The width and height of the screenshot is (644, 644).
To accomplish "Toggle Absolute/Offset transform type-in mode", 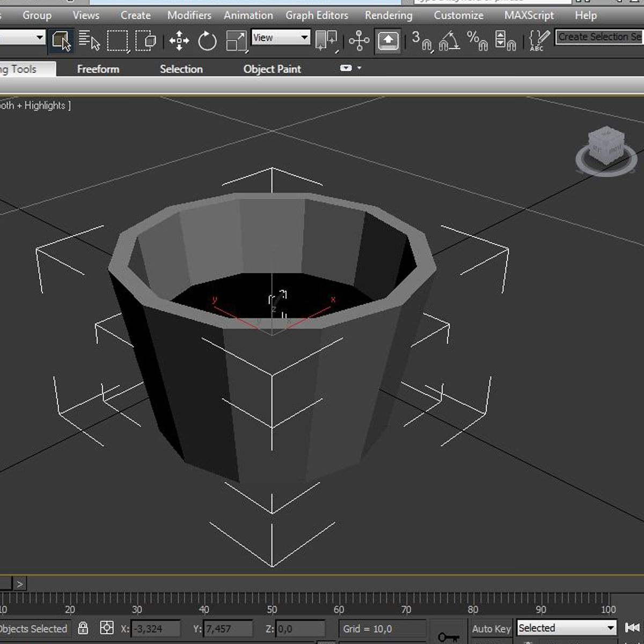I will (x=107, y=628).
